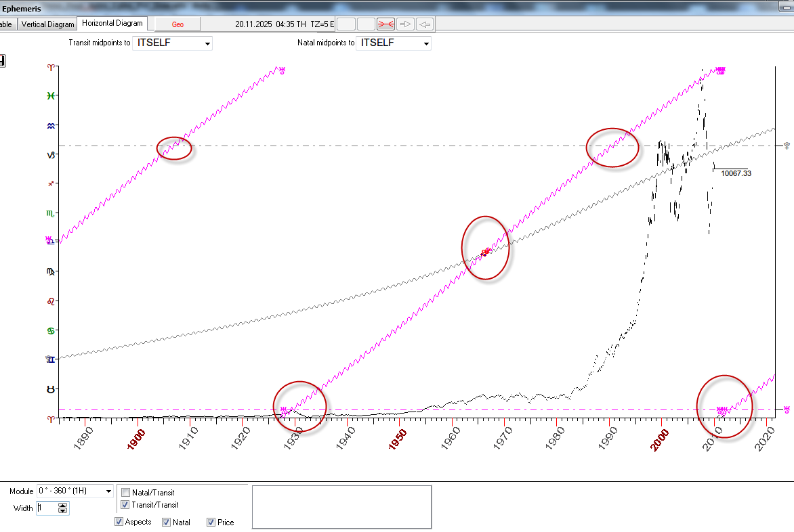The height and width of the screenshot is (532, 794).
Task: Click the Pisces sign on the axis
Action: click(50, 96)
